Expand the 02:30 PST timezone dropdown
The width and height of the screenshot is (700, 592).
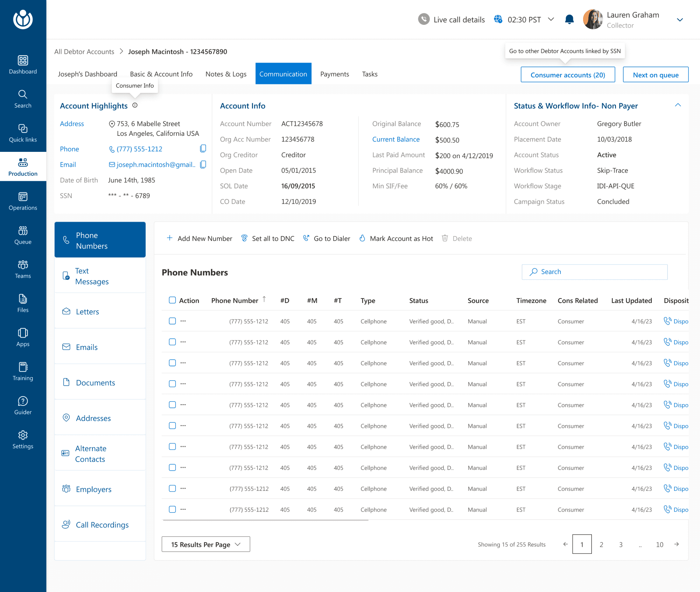[551, 19]
